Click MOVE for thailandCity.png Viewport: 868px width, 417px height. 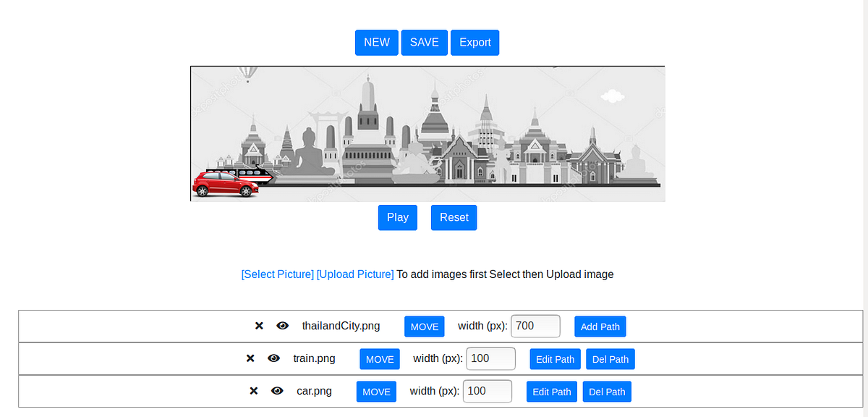(x=424, y=326)
